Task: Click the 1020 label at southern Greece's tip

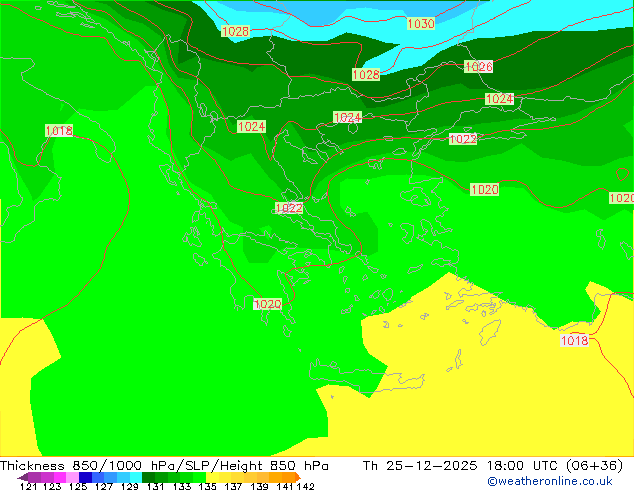Action: [267, 304]
